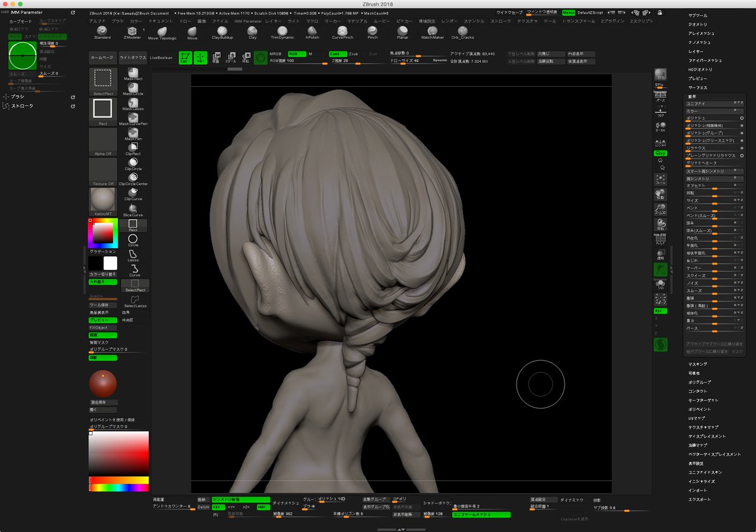Expand the サーフェス section
This screenshot has height=532, width=756.
(697, 88)
